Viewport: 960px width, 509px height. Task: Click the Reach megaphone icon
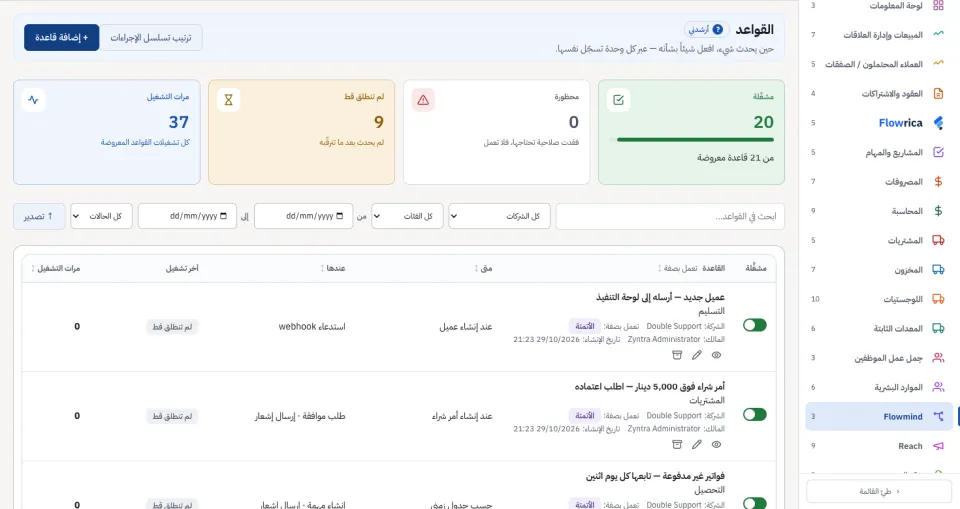938,446
